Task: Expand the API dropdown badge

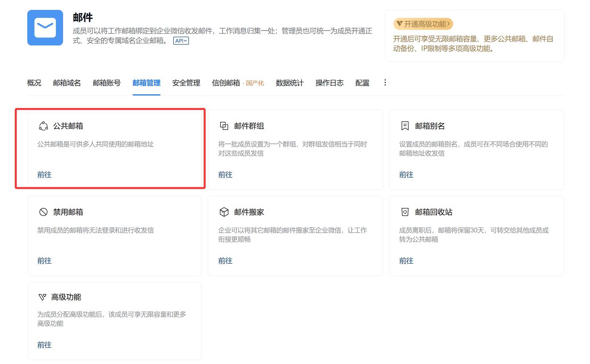Action: tap(181, 41)
